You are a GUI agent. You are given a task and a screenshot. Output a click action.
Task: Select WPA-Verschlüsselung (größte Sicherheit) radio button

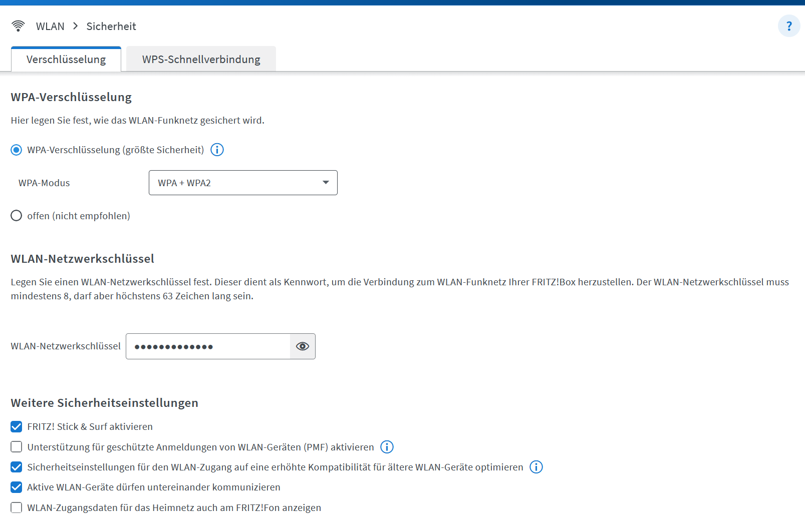(x=17, y=150)
